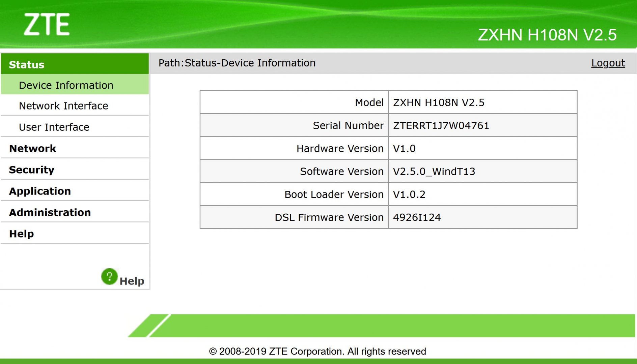
Task: Expand the Network section
Action: (x=32, y=148)
